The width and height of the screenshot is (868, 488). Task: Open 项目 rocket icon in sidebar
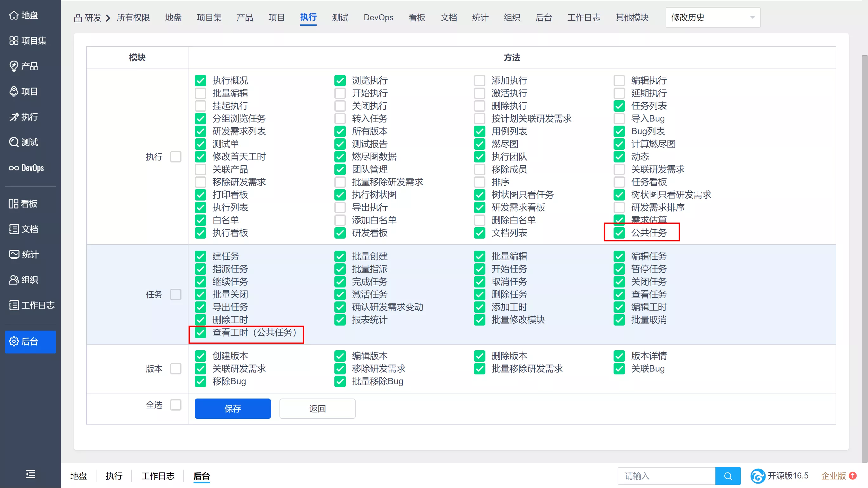point(14,91)
